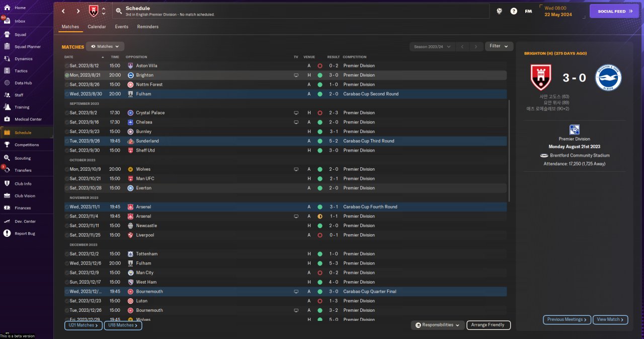Open the Squad Planner
The height and width of the screenshot is (339, 644).
click(x=27, y=47)
